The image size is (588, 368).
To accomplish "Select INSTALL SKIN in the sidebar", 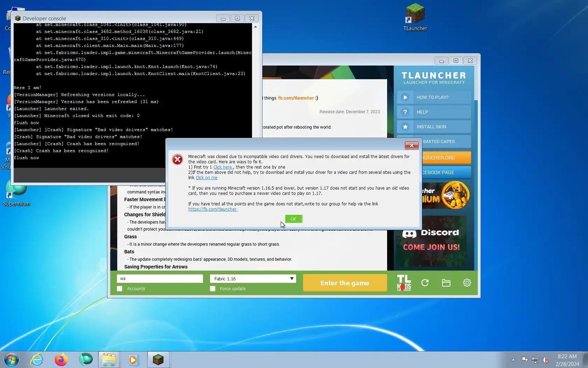I will tap(434, 127).
